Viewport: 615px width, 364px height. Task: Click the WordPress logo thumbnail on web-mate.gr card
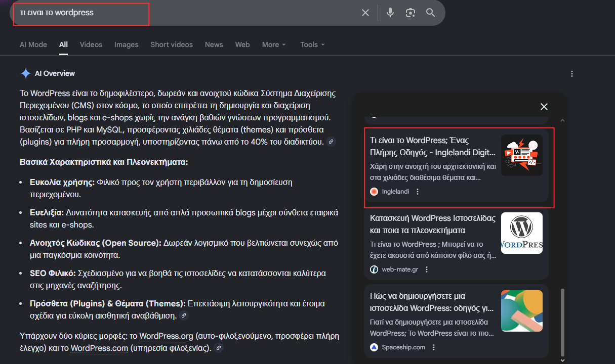pos(521,233)
